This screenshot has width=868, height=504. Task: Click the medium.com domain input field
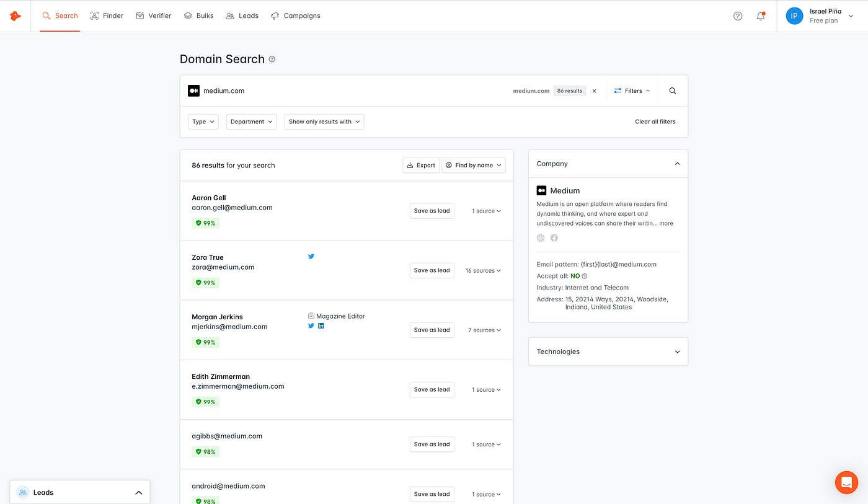tap(347, 91)
